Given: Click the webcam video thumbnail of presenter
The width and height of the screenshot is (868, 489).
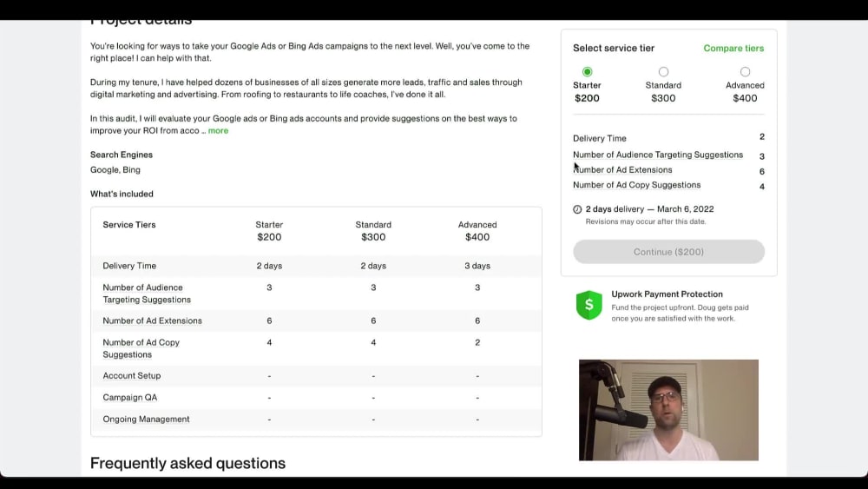Looking at the screenshot, I should coord(668,410).
